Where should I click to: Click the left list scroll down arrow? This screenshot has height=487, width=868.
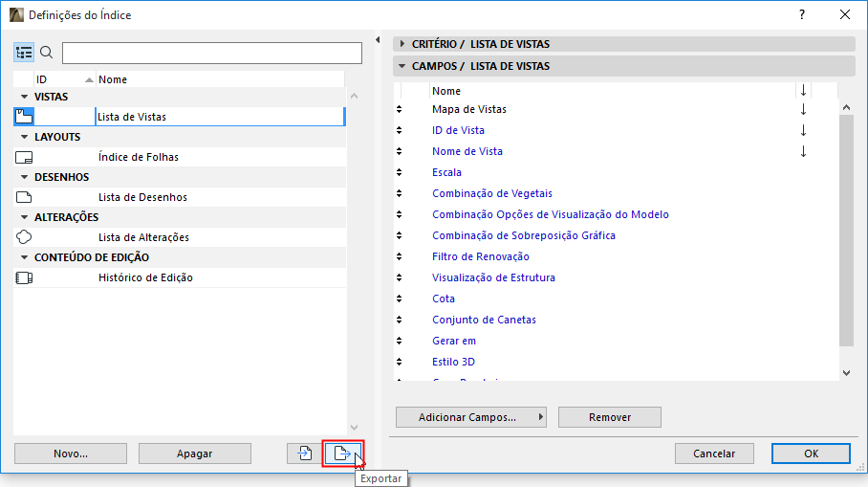(x=355, y=428)
